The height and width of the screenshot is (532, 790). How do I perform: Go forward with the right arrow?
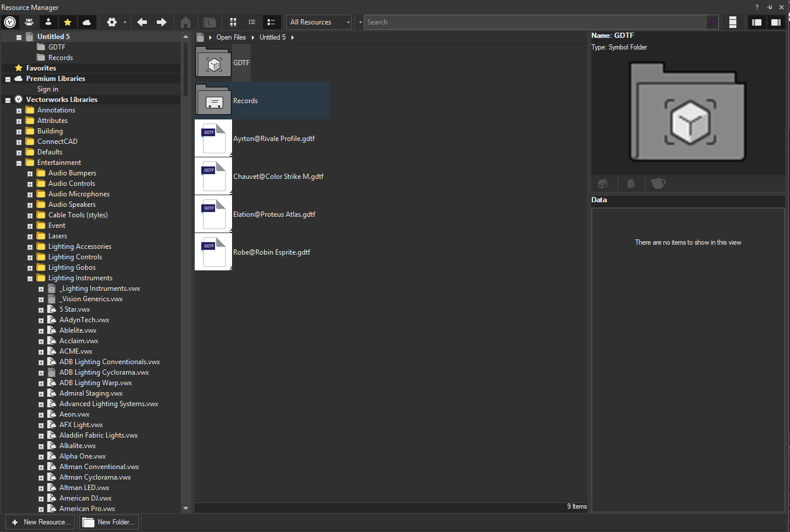coord(161,22)
